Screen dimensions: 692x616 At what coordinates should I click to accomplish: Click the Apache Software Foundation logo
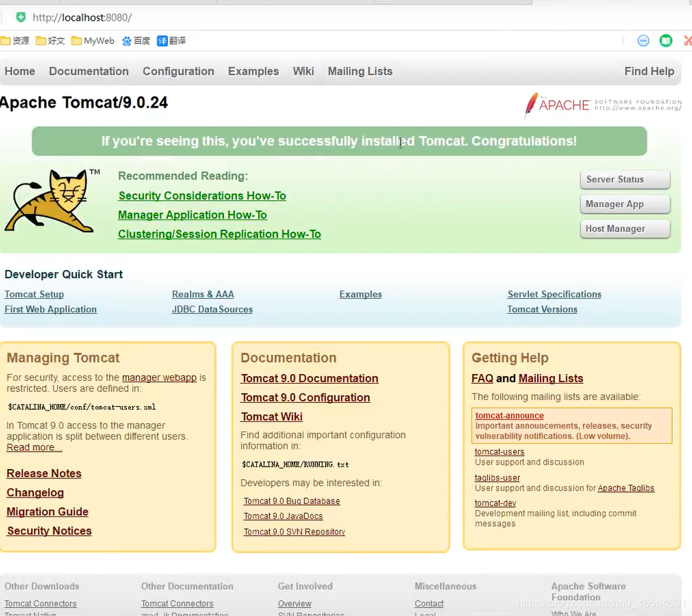tap(602, 105)
